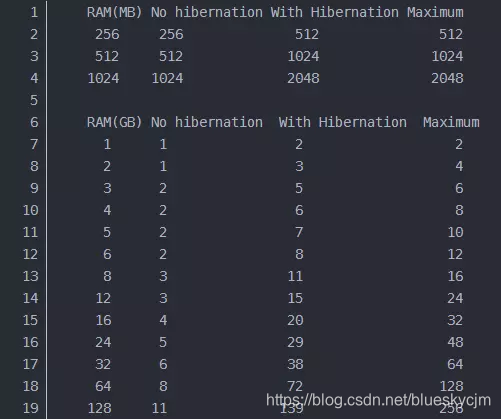Click RAM value 3 on line 9
This screenshot has width=501, height=419.
click(x=107, y=188)
